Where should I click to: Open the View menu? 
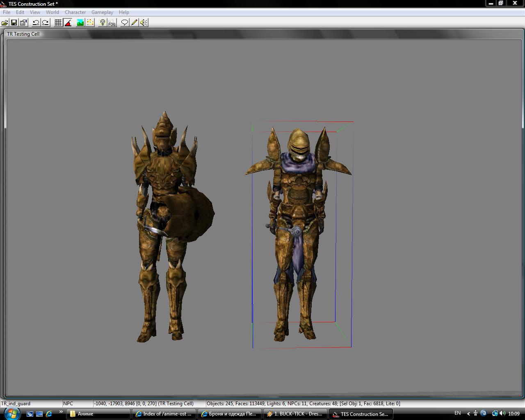[x=35, y=12]
